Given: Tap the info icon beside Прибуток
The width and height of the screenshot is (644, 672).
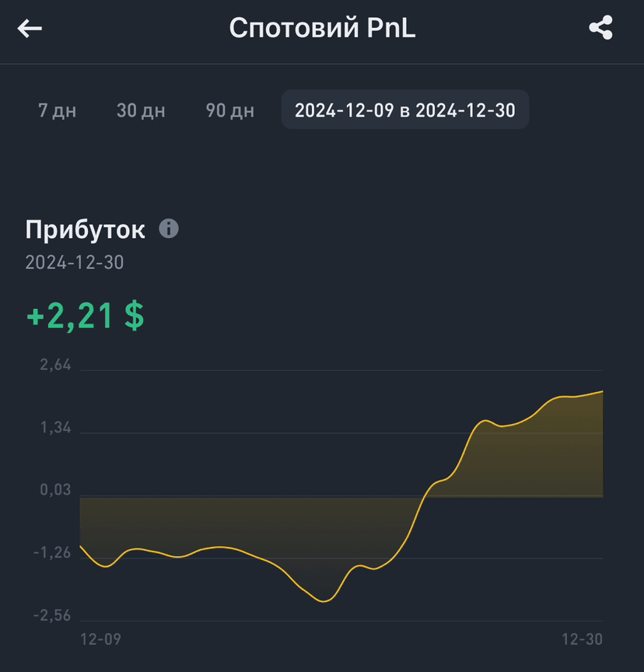Looking at the screenshot, I should 169,229.
